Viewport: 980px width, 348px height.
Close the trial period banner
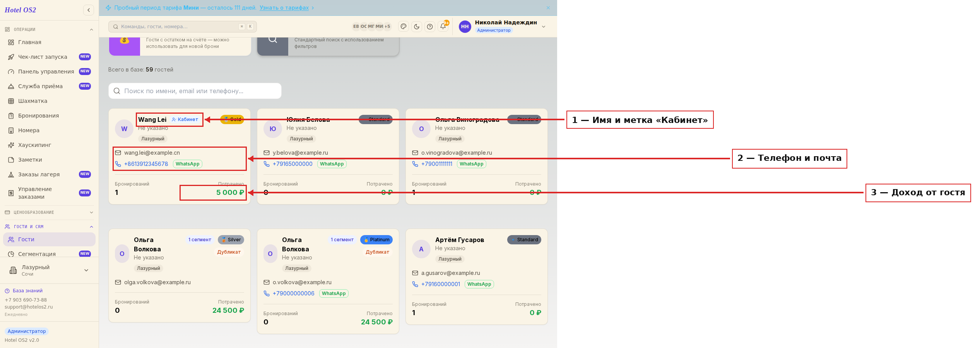click(x=548, y=8)
